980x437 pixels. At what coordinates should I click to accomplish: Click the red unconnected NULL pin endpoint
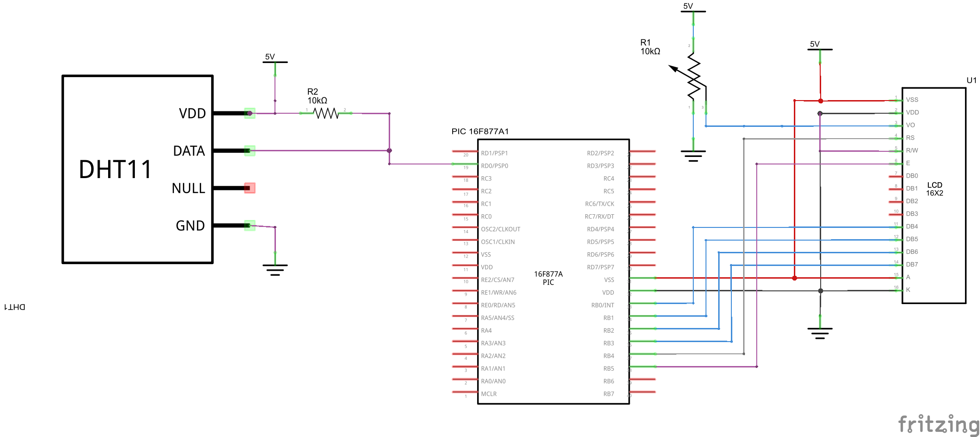250,188
